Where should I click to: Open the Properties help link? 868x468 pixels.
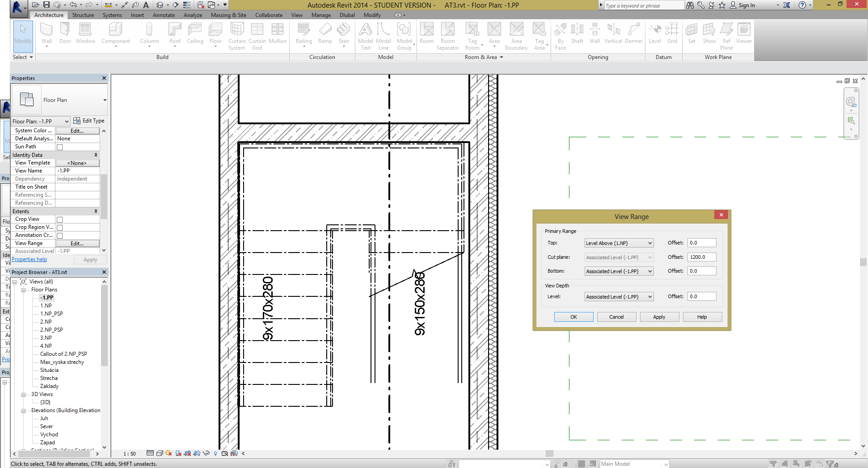click(x=29, y=259)
